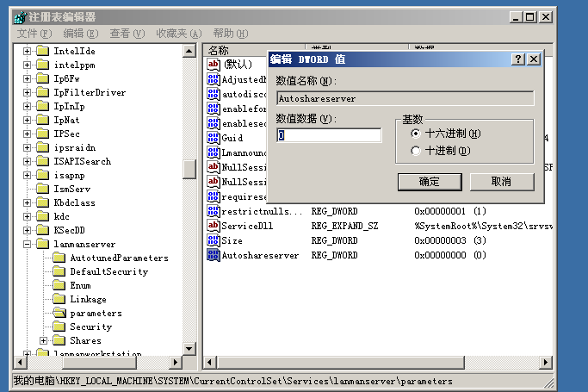Click the first NullSessi string value icon

point(213,167)
